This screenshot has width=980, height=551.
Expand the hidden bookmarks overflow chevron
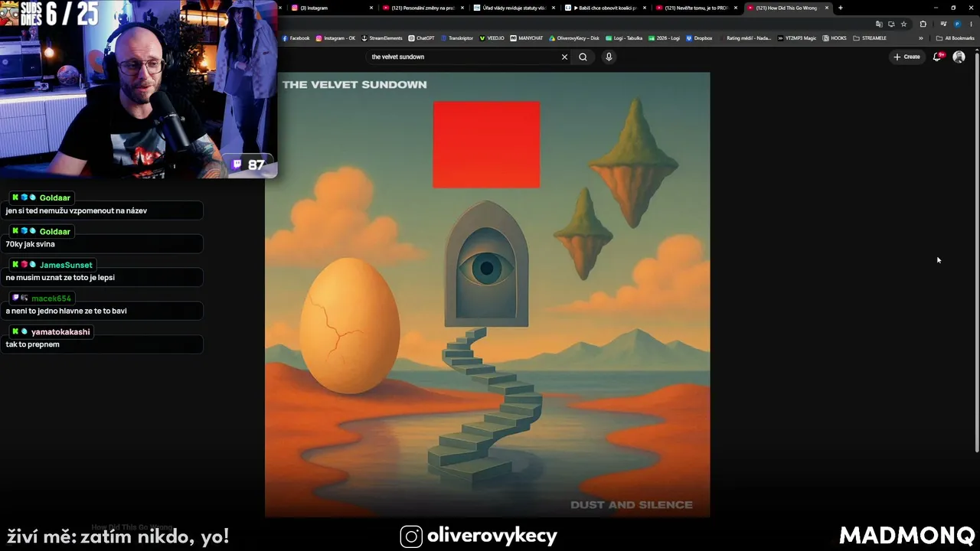[x=921, y=38]
